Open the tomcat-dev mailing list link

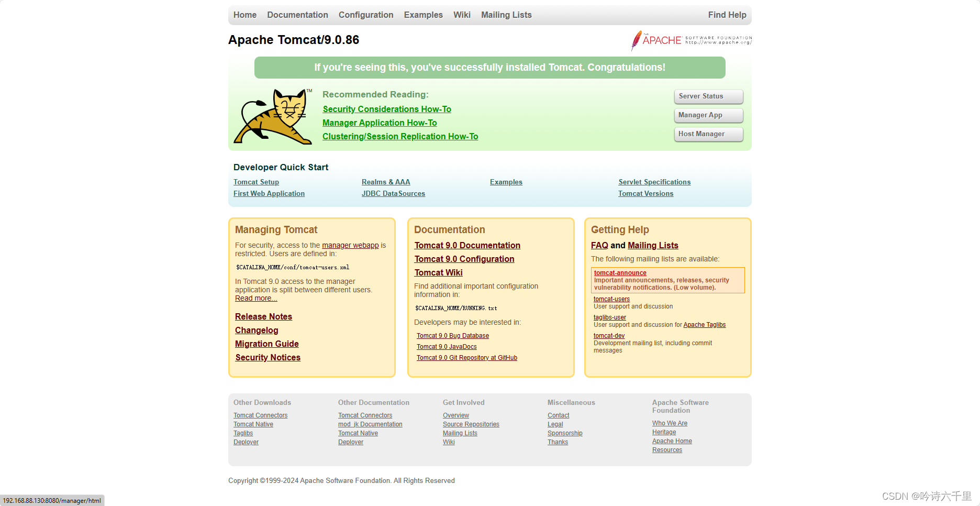609,336
